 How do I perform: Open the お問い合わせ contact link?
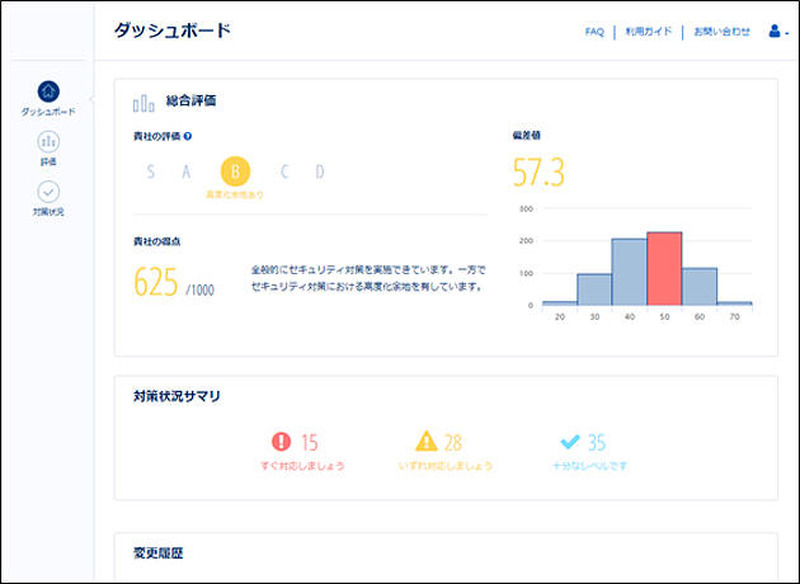coord(722,31)
